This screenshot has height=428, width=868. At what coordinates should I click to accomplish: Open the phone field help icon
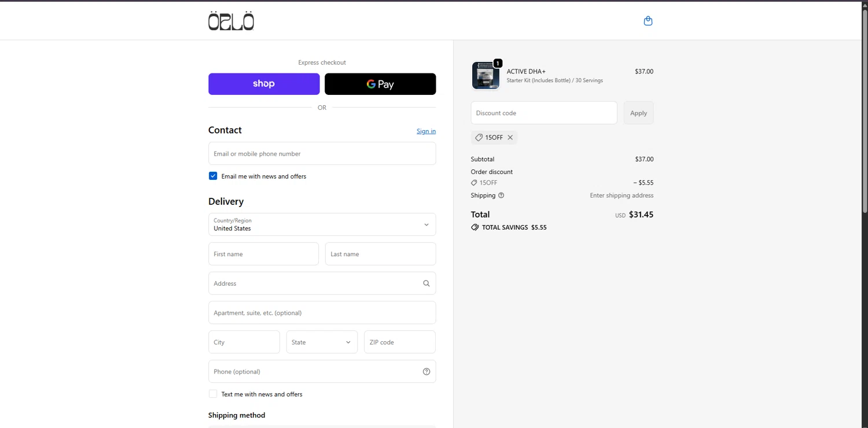tap(426, 371)
